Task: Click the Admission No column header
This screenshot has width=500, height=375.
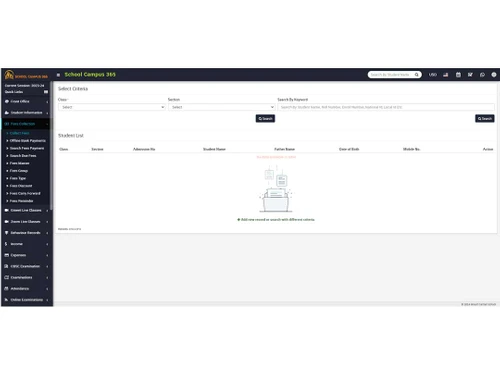Action: (x=144, y=149)
